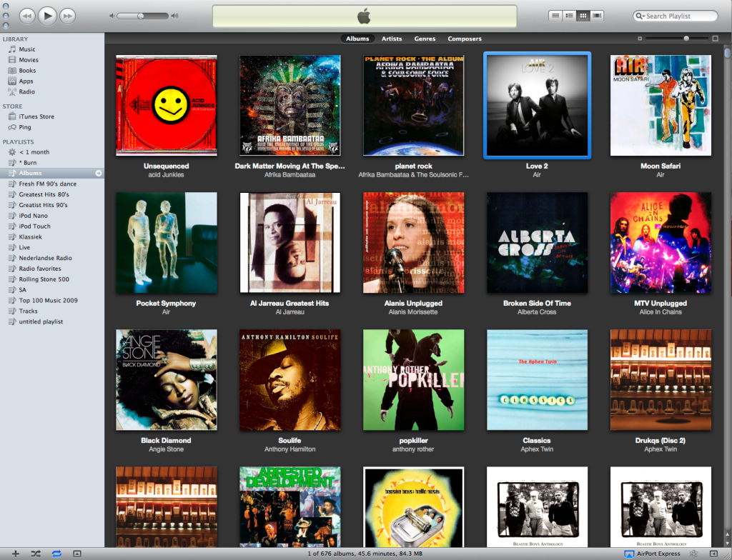Click 'Dark Matter Moving At The Spe...' title
This screenshot has width=732, height=560.
tap(290, 166)
